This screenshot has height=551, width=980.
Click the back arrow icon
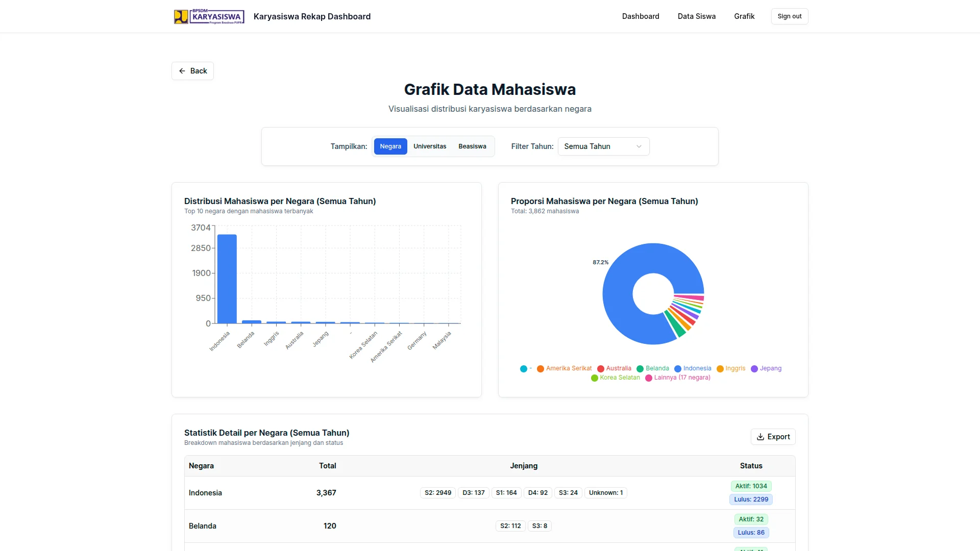coord(182,71)
